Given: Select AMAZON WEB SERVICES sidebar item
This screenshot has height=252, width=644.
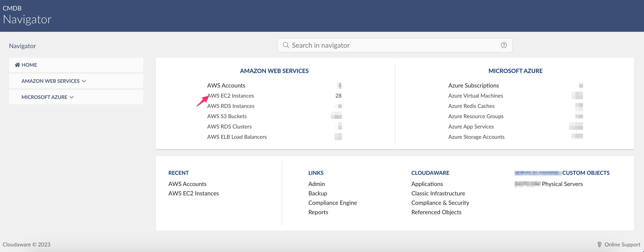Looking at the screenshot, I should 76,81.
